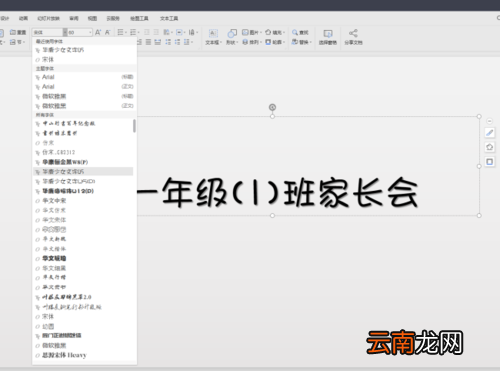
Task: Select the 华文仿宋 font
Action: point(83,210)
